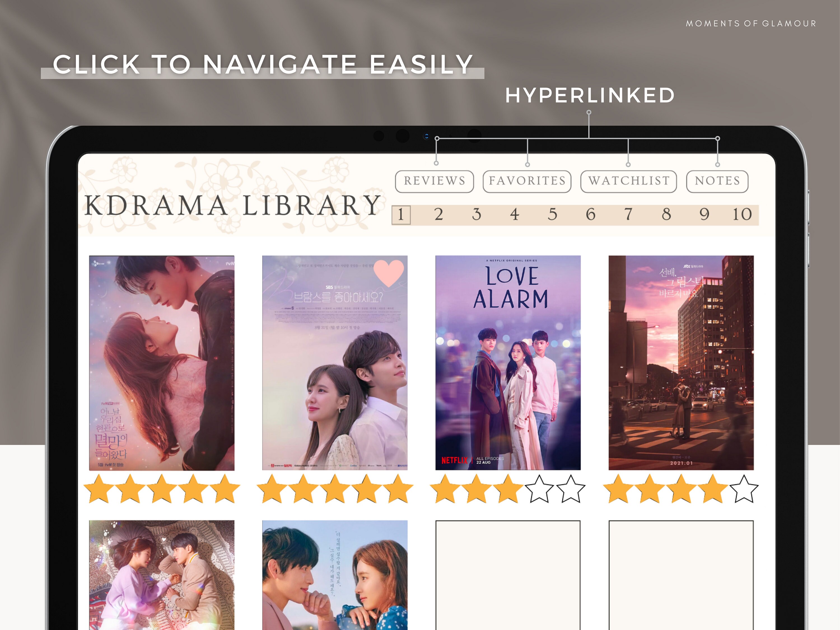This screenshot has height=630, width=840.
Task: Click third star under tvN poster
Action: 161,489
